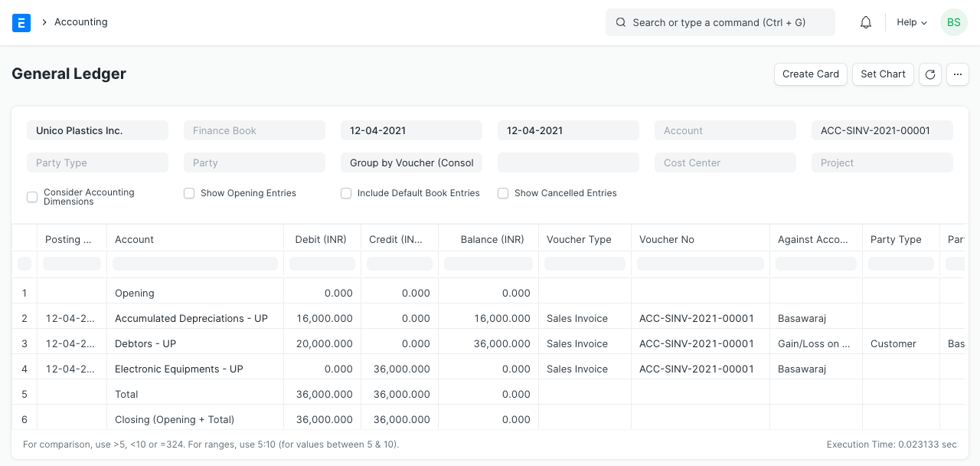The image size is (980, 466).
Task: Select the Unico Plastics Inc. company filter
Action: pyautogui.click(x=97, y=130)
